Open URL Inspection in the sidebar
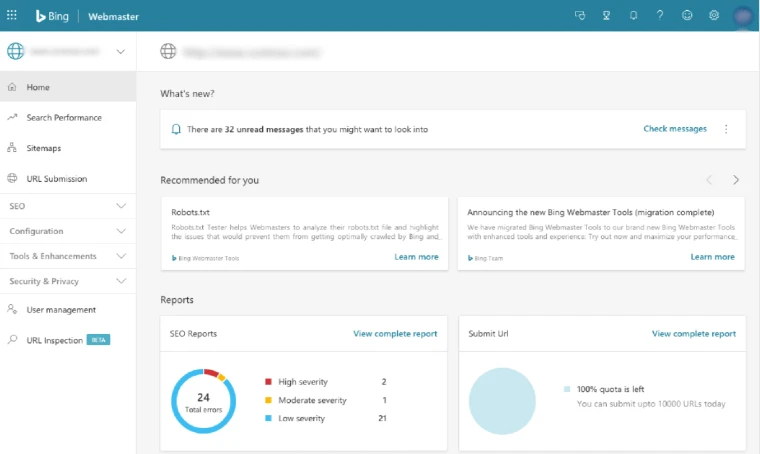 (68, 340)
